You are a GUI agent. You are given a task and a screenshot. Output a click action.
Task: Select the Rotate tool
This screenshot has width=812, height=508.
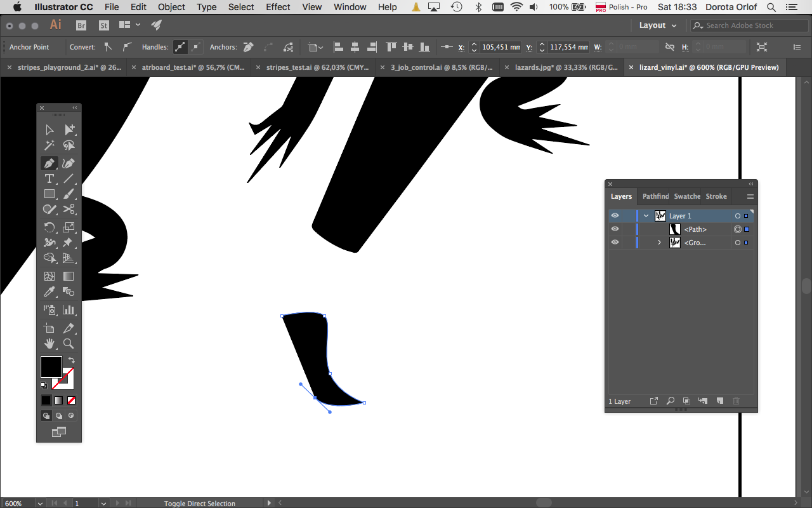[x=49, y=227]
